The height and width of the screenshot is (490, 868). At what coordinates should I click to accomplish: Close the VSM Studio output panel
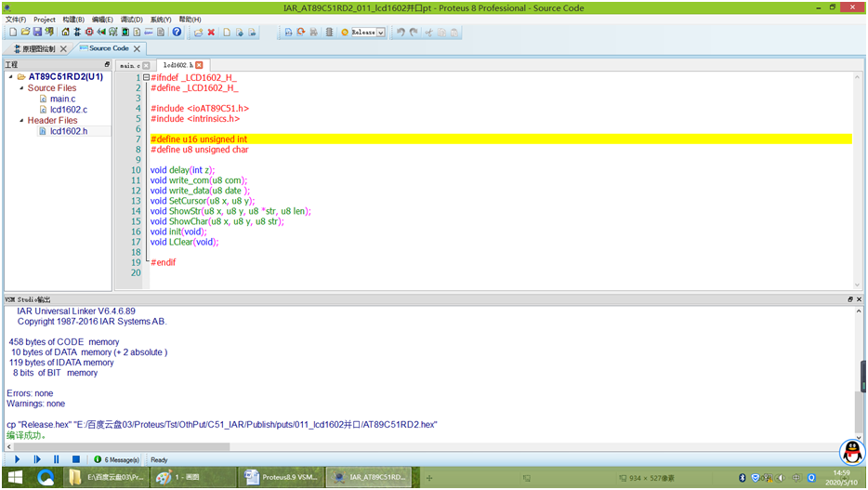click(x=859, y=299)
